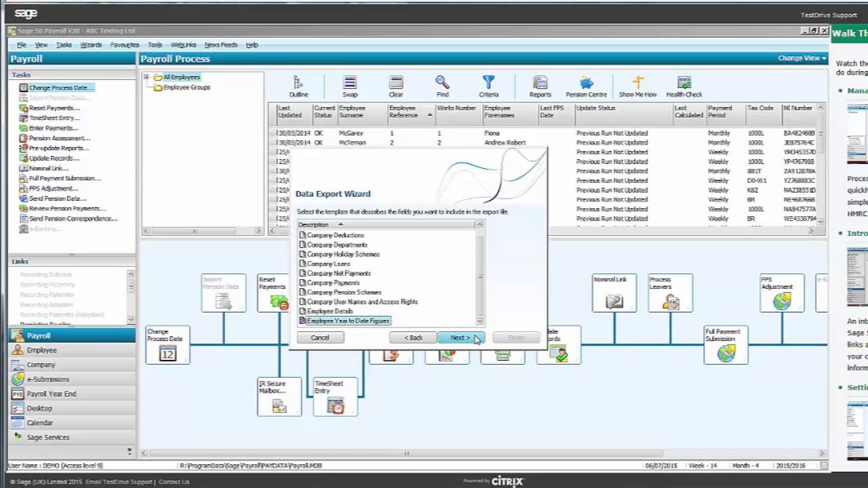This screenshot has height=488, width=868.
Task: Select Payroll in the navigation bar
Action: (72, 335)
